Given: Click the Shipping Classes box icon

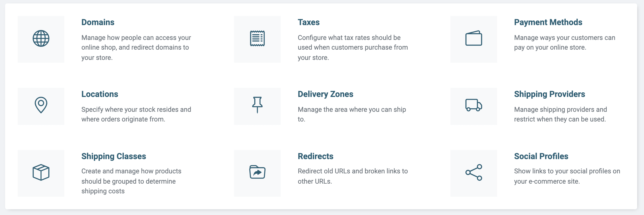Looking at the screenshot, I should tap(41, 172).
